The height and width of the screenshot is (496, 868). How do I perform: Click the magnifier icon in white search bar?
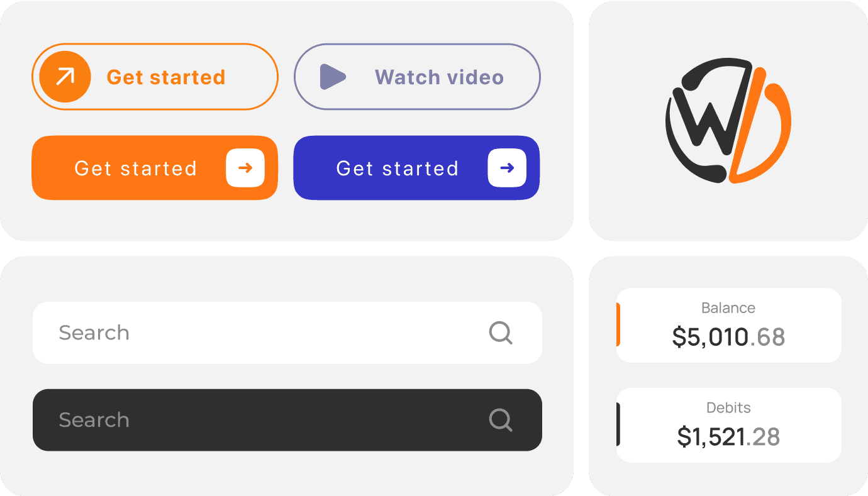[501, 333]
